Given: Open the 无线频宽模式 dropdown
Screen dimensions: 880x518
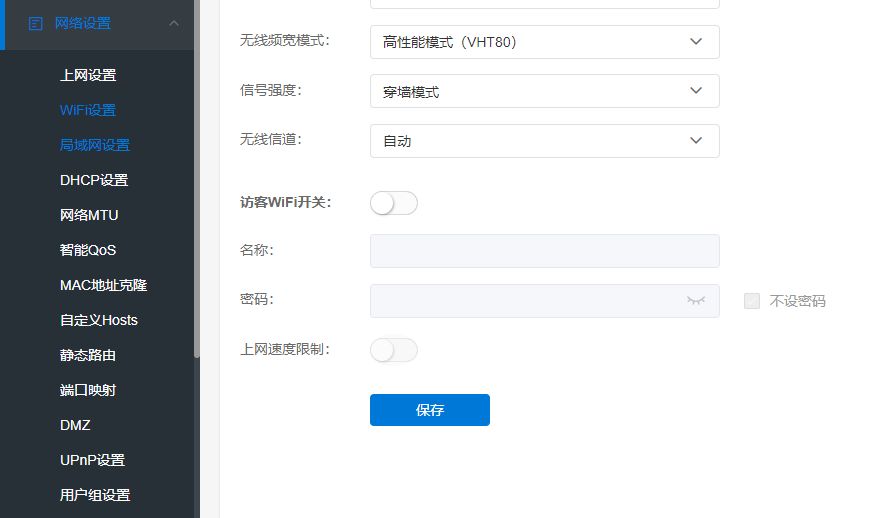Looking at the screenshot, I should pyautogui.click(x=544, y=42).
